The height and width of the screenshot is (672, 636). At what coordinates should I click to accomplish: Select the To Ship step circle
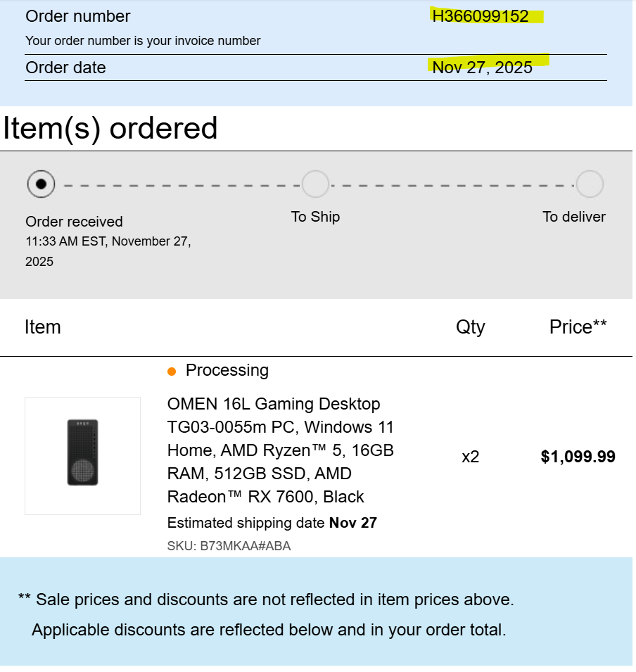click(x=315, y=184)
